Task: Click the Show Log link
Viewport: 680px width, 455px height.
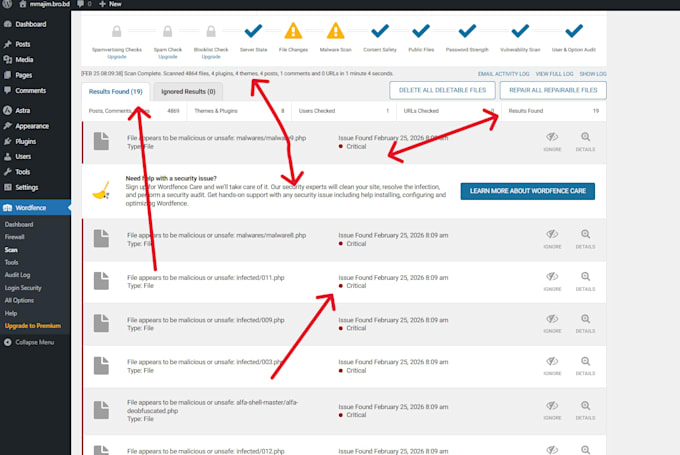Action: tap(593, 74)
